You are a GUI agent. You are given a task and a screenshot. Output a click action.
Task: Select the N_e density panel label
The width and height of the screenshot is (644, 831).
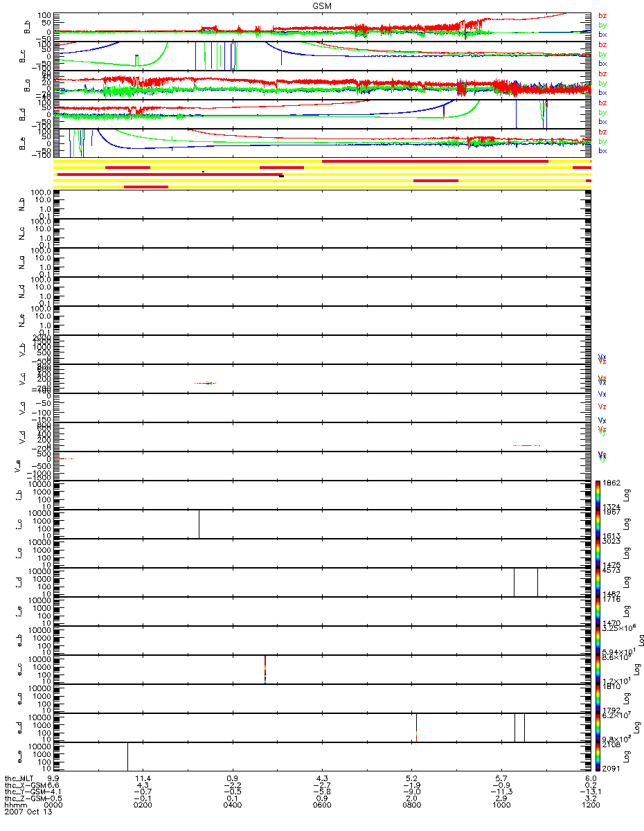click(21, 320)
